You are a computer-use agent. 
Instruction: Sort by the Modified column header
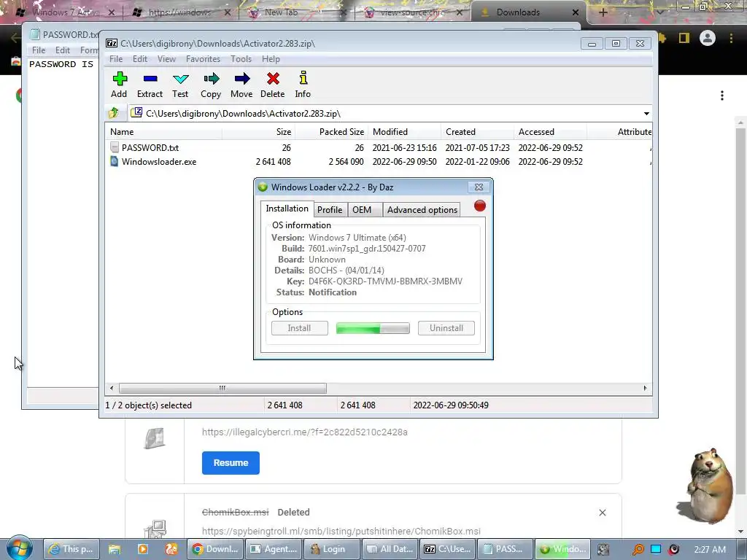(x=404, y=132)
